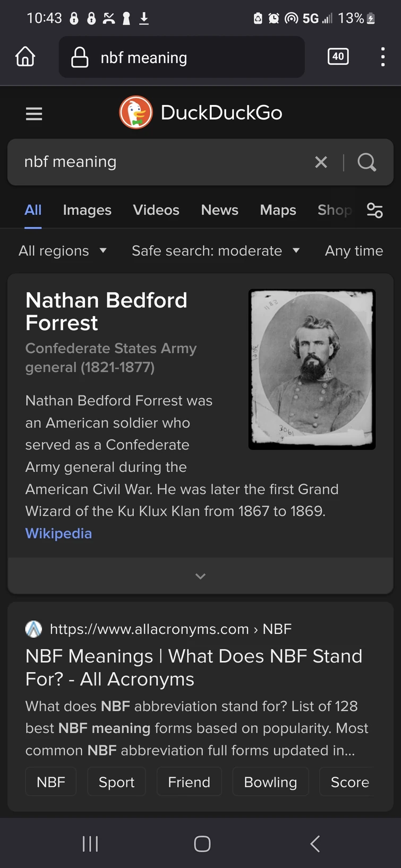Expand the Nathan Bedford Forrest info card
The image size is (401, 868).
200,576
